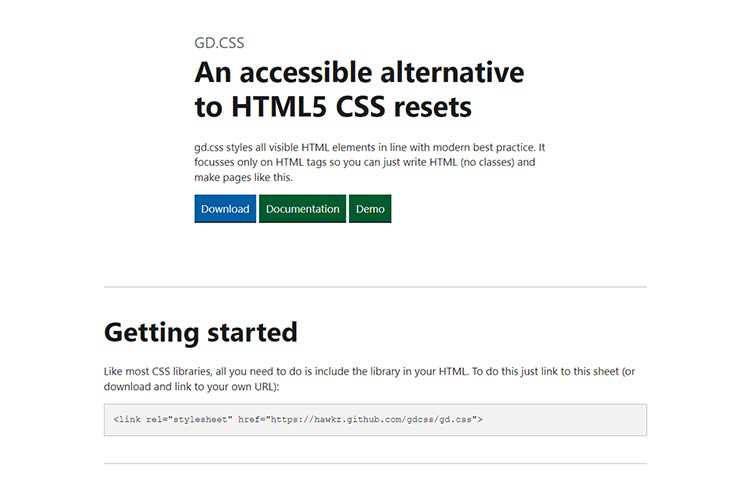Screen dimensions: 750x500
Task: Click "gd.css" at the intro paragraph start
Action: coord(213,147)
